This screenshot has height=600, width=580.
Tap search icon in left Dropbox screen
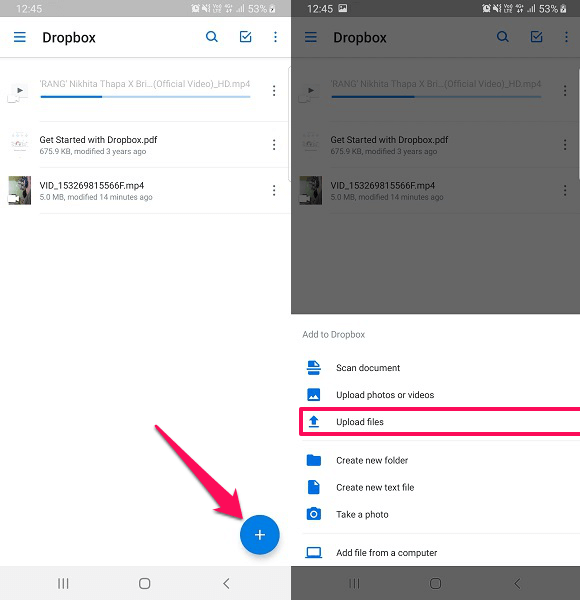point(212,37)
